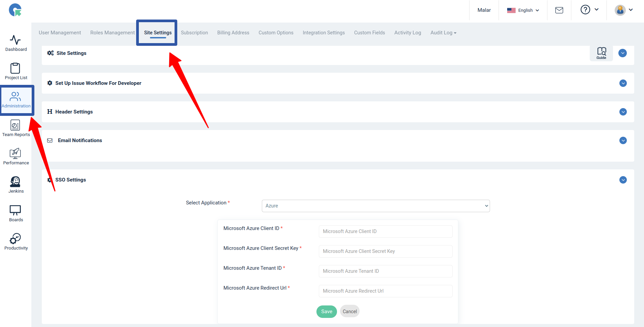Open the Guide book icon

point(601,53)
